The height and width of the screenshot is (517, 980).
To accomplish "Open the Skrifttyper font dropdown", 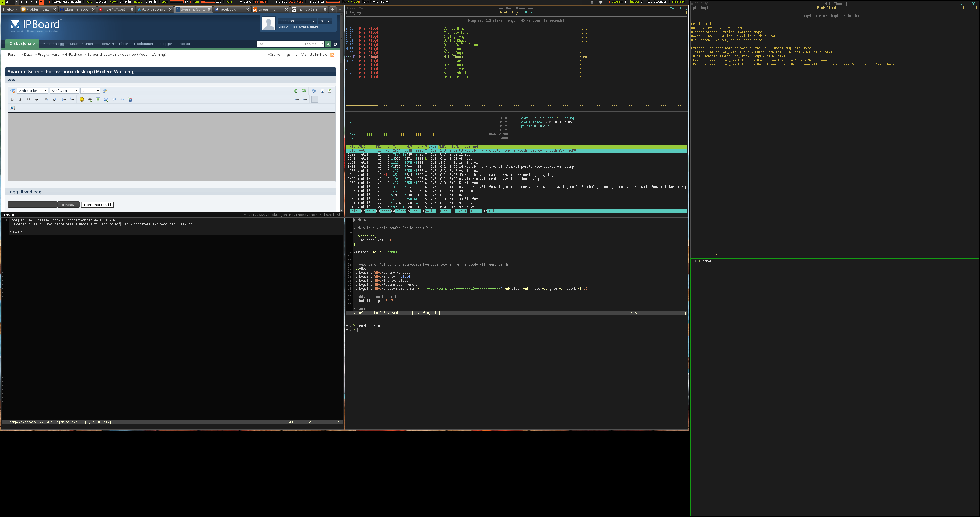I will [x=64, y=91].
